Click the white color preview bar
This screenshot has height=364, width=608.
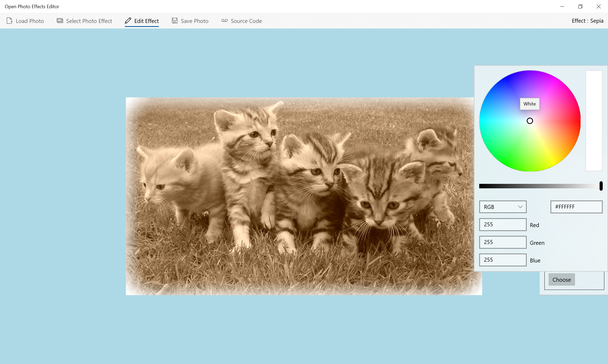594,121
